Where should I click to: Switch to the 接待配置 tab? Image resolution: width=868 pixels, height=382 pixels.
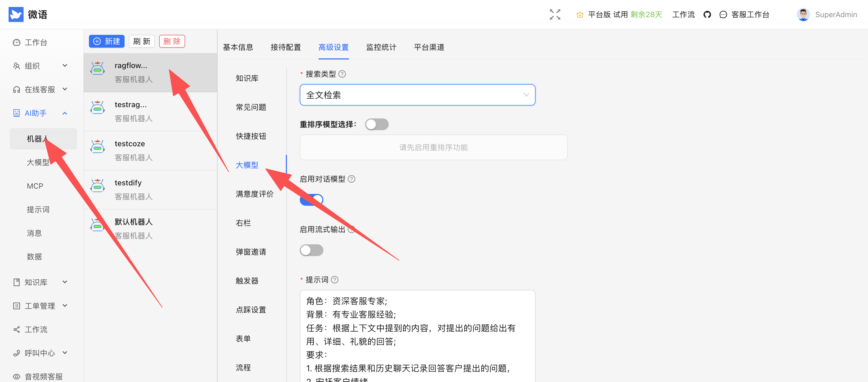coord(285,47)
